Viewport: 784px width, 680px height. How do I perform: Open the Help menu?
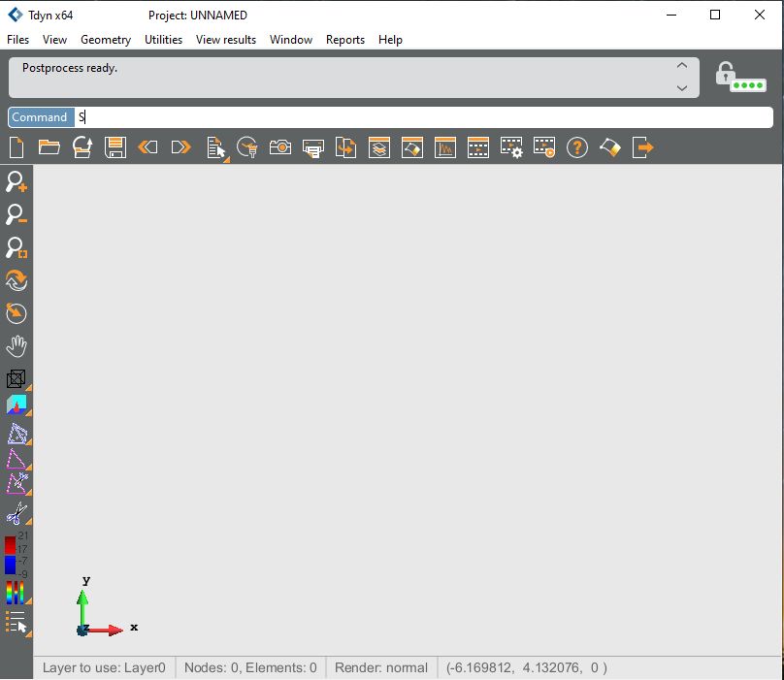point(390,40)
